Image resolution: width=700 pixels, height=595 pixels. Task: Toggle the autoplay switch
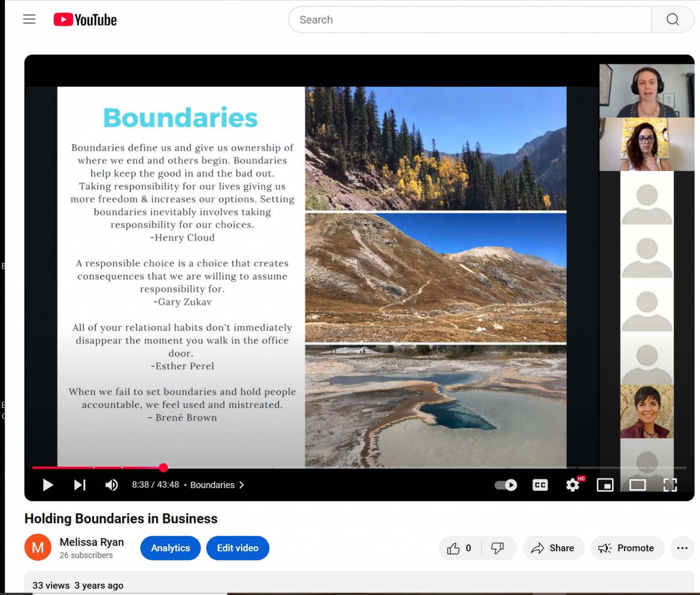click(x=506, y=485)
